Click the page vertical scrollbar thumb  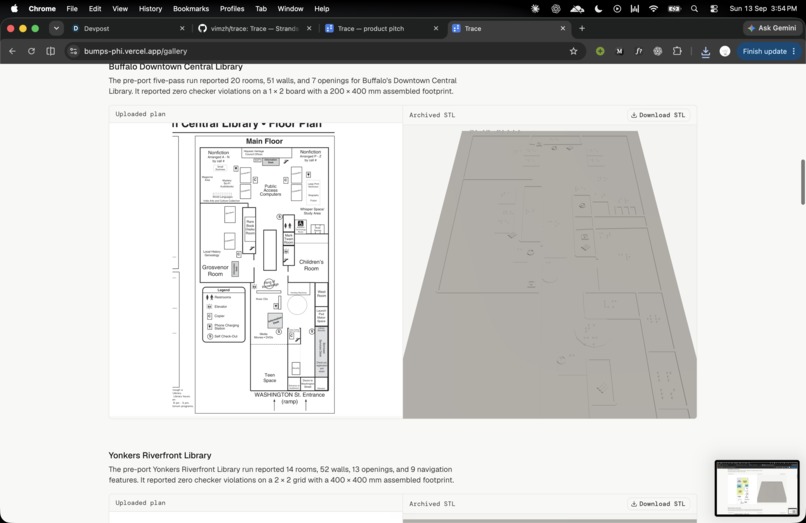[x=802, y=183]
